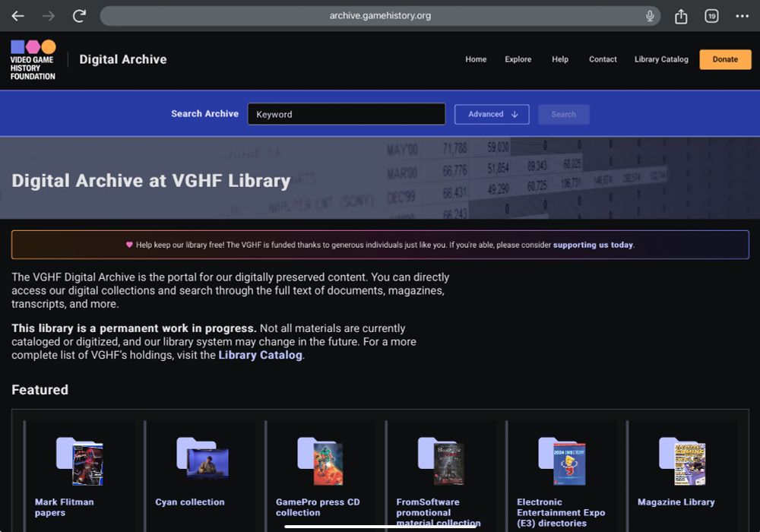Open the share sheet icon
Image resolution: width=760 pixels, height=532 pixels.
(681, 16)
